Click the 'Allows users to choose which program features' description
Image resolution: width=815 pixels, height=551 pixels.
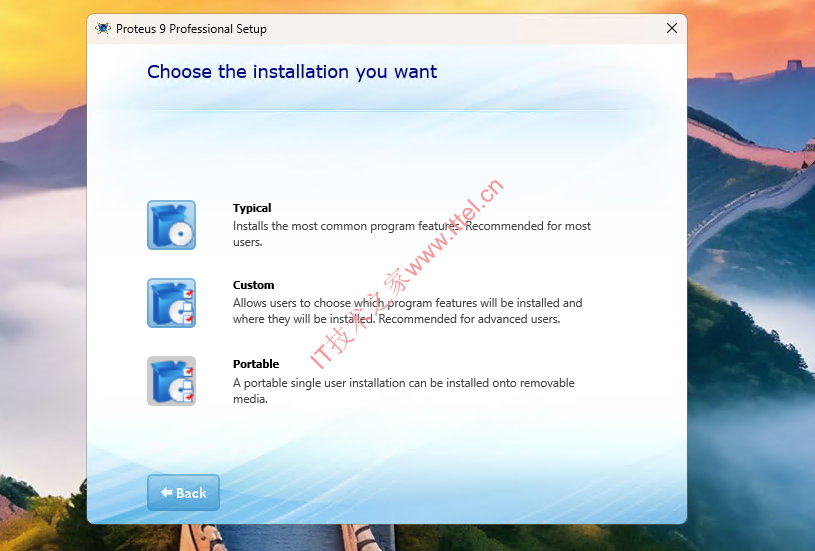point(408,311)
